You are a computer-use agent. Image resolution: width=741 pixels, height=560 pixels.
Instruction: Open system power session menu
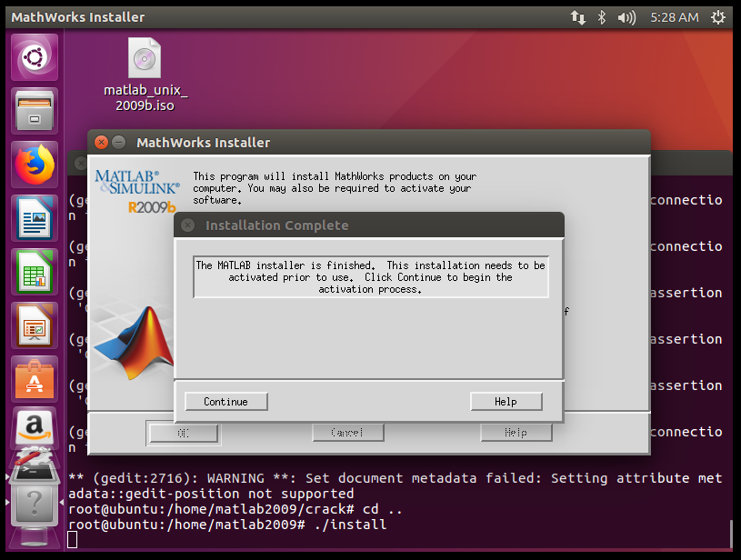pos(718,17)
